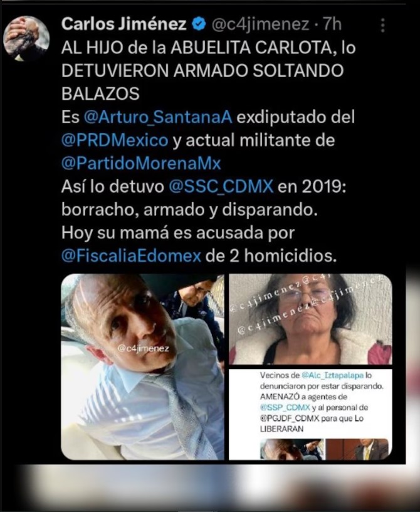Screen dimensions: 420x512
Task: Open the @c4jimenez handle link
Action: (x=260, y=25)
